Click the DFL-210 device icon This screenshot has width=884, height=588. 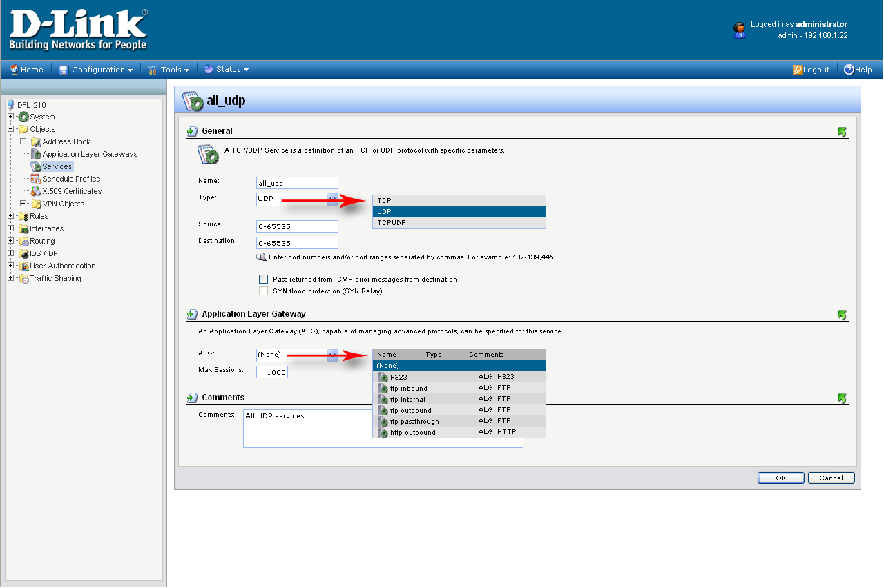pos(10,105)
